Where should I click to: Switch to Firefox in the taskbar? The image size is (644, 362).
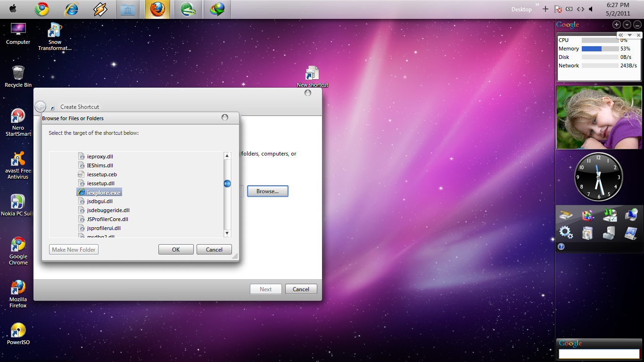click(x=157, y=9)
